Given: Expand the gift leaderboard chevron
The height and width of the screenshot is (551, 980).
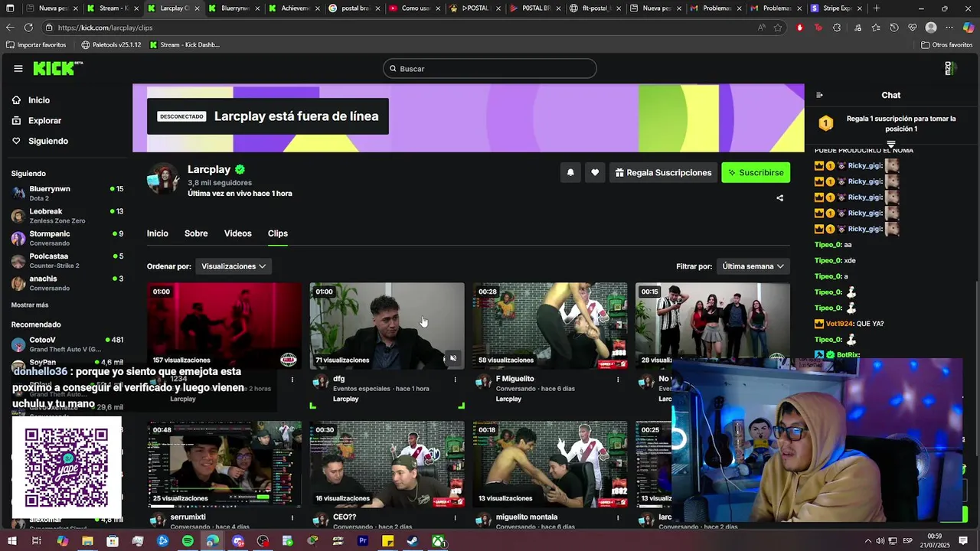Looking at the screenshot, I should click(891, 144).
